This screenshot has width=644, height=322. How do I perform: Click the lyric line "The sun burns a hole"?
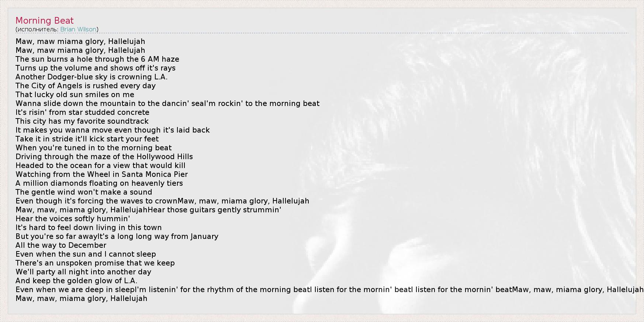pos(97,59)
